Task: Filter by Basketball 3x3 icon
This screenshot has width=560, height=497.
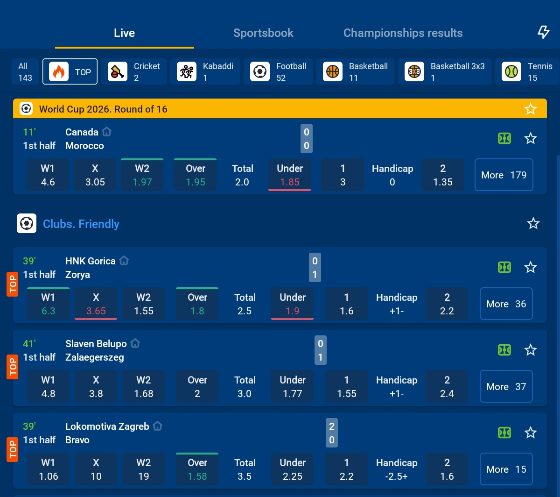Action: [414, 71]
